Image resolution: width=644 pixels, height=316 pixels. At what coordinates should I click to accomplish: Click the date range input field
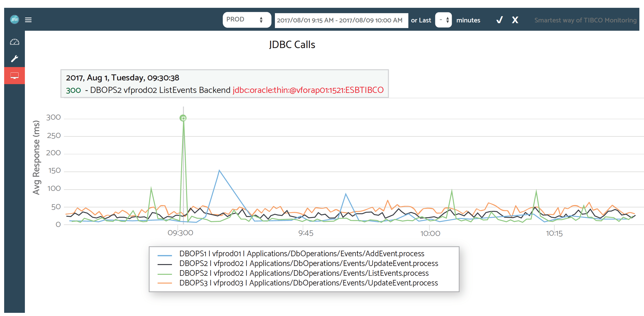[x=341, y=20]
